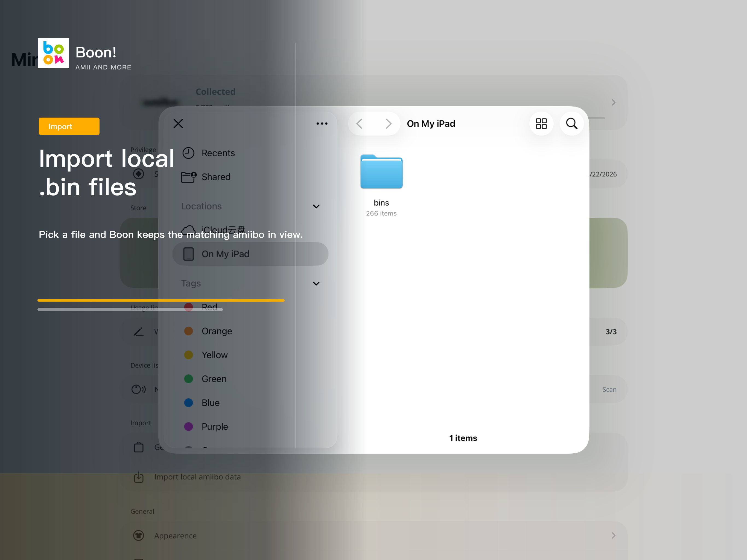
Task: Click the import download icon
Action: (138, 477)
